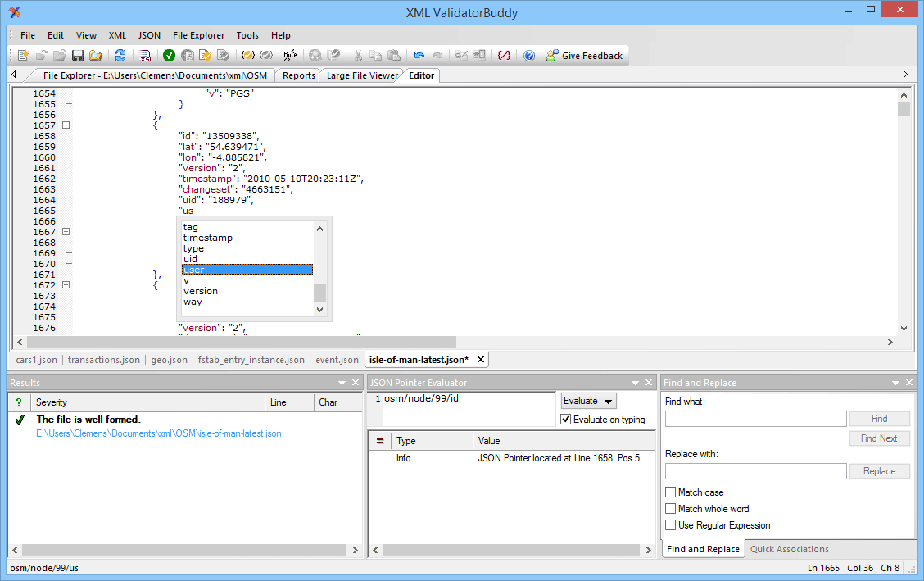Click the Give Feedback button
The height and width of the screenshot is (581, 924).
click(585, 56)
